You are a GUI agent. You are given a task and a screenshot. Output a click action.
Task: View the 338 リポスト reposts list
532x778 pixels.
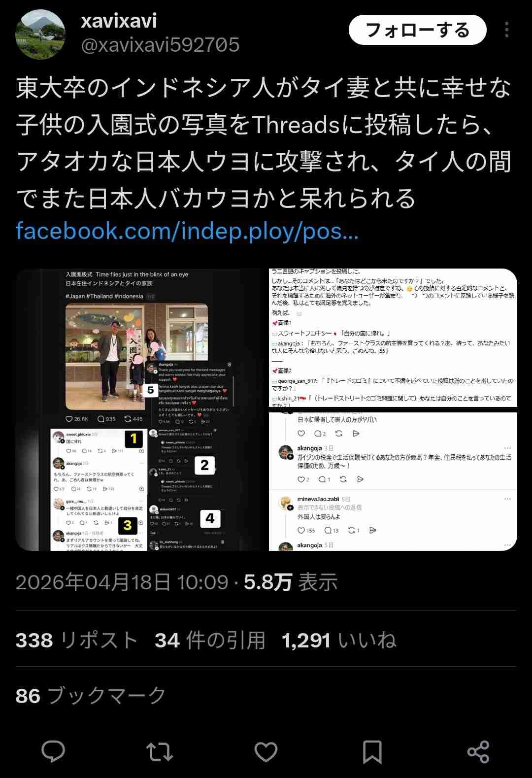coord(76,640)
